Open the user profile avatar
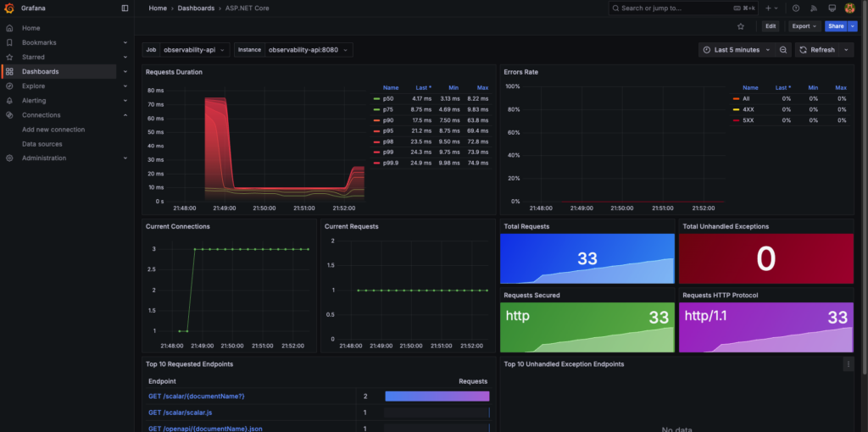Screen dimensions: 868x432 click(849, 8)
